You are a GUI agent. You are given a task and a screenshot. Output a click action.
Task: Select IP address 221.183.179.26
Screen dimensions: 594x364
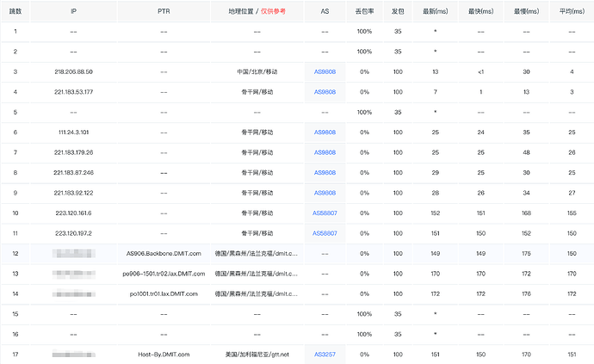73,152
